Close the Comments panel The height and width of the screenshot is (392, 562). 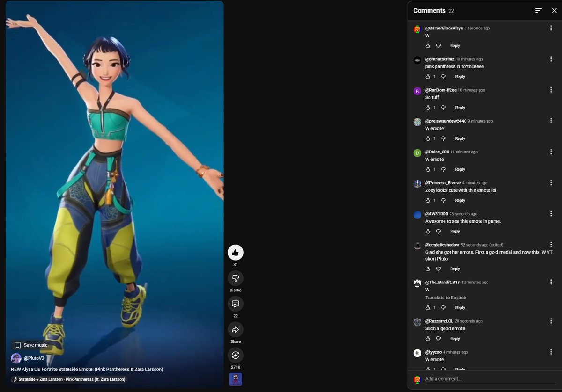(x=555, y=10)
